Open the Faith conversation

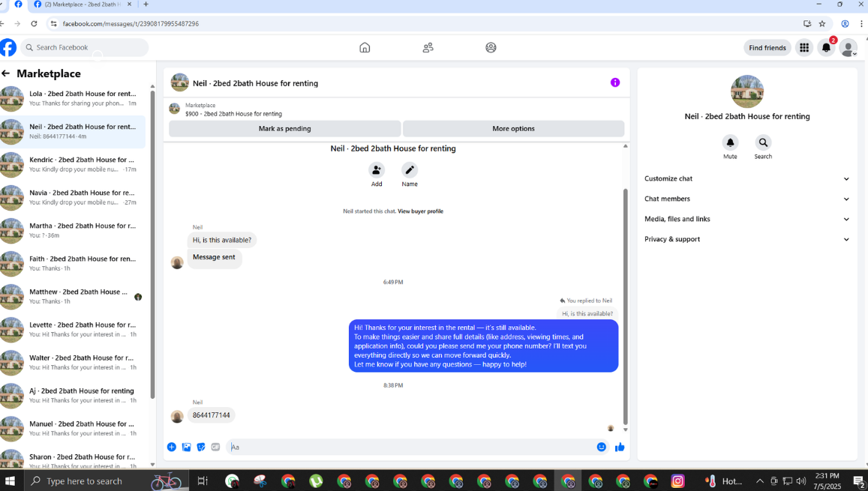tap(73, 264)
